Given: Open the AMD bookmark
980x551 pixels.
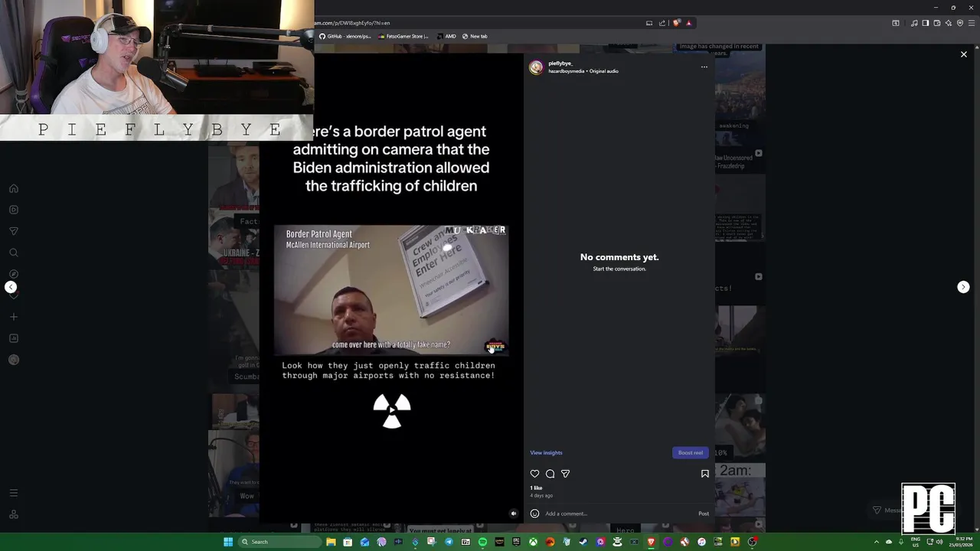Looking at the screenshot, I should pos(446,36).
